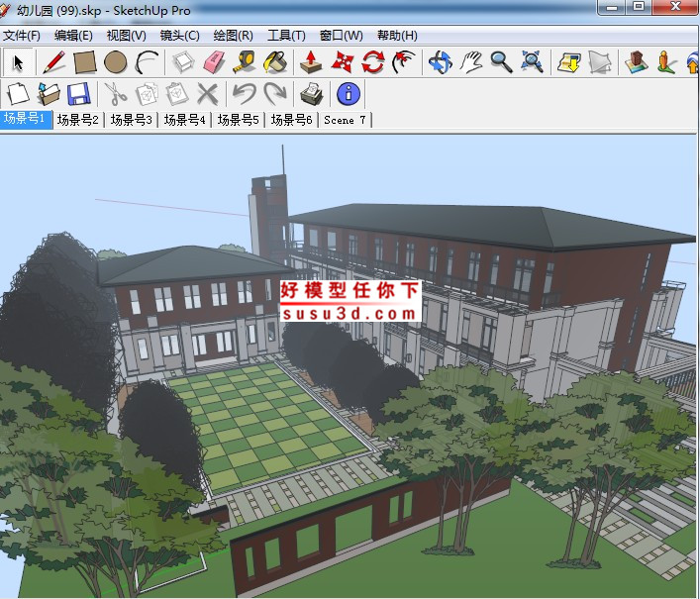Switch to the 场景号1 scene tab
The width and height of the screenshot is (700, 599).
tap(26, 119)
